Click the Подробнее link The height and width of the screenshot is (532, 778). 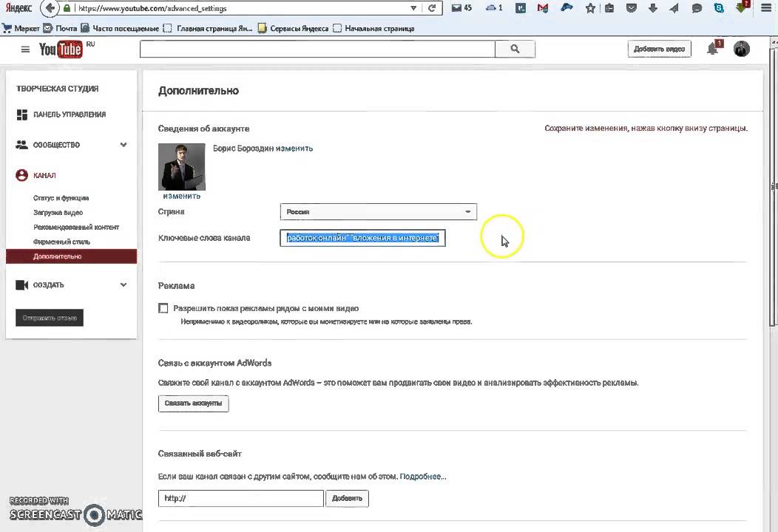click(423, 477)
